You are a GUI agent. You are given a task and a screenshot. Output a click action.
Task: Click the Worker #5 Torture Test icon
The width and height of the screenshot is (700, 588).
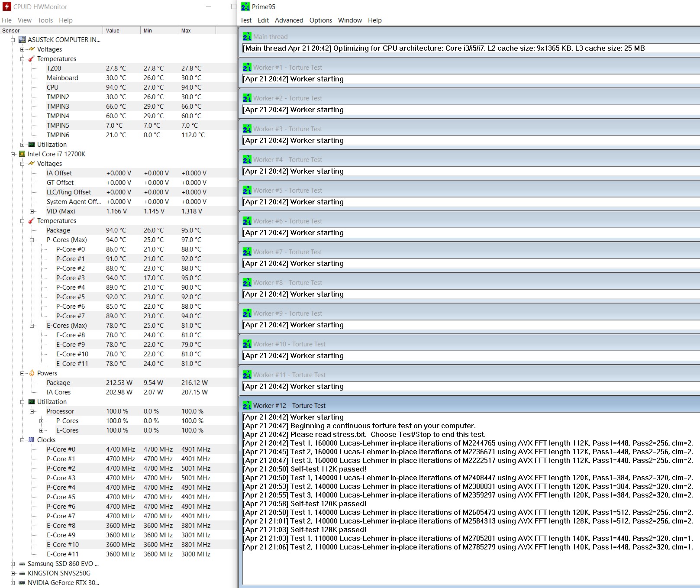point(247,191)
